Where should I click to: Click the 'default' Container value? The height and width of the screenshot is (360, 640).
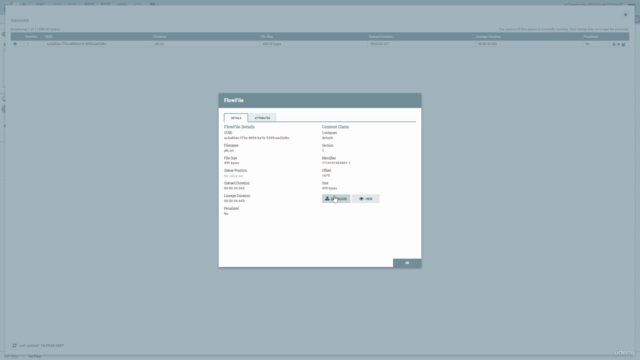pos(327,138)
